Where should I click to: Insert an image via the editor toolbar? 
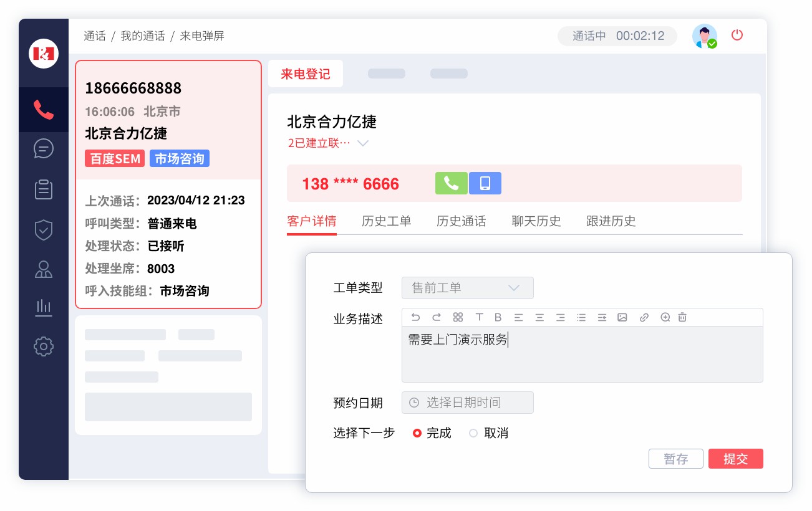tap(622, 317)
